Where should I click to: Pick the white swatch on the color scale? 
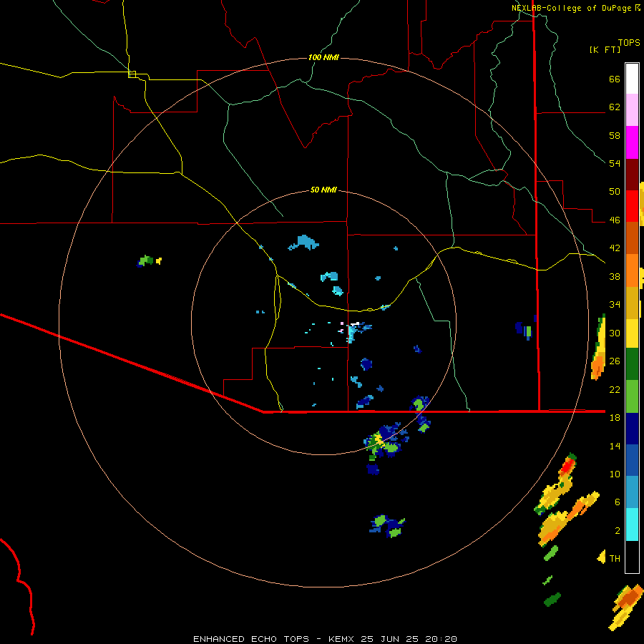632,79
